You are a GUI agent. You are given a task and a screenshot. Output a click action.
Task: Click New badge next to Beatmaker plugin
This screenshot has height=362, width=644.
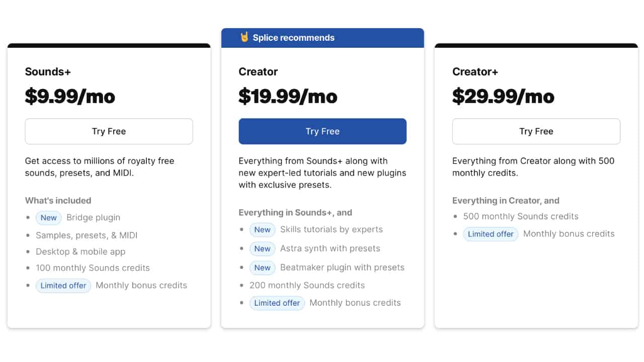click(x=262, y=267)
